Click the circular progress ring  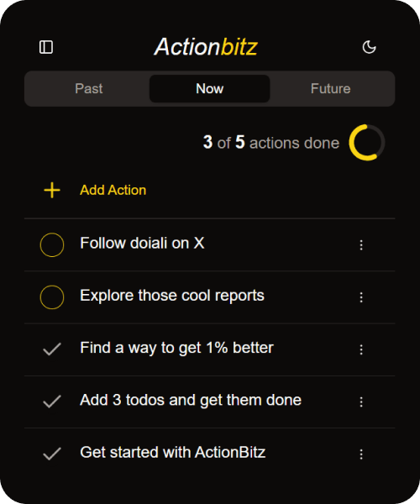(x=366, y=143)
